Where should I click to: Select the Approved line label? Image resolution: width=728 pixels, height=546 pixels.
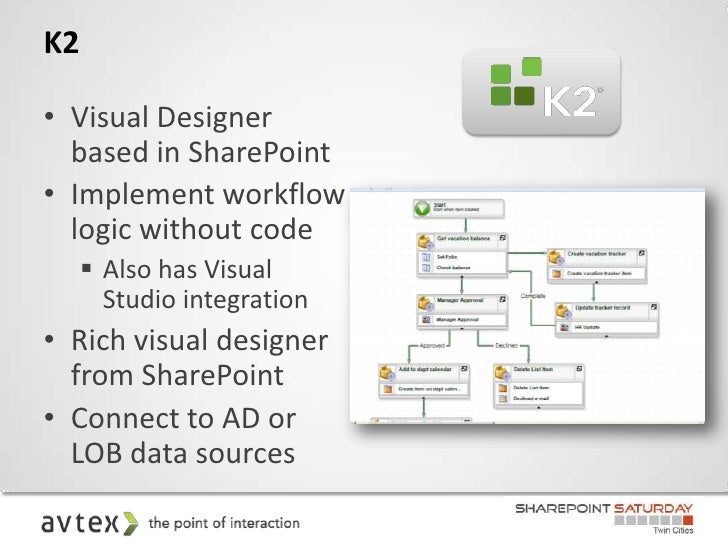click(432, 345)
